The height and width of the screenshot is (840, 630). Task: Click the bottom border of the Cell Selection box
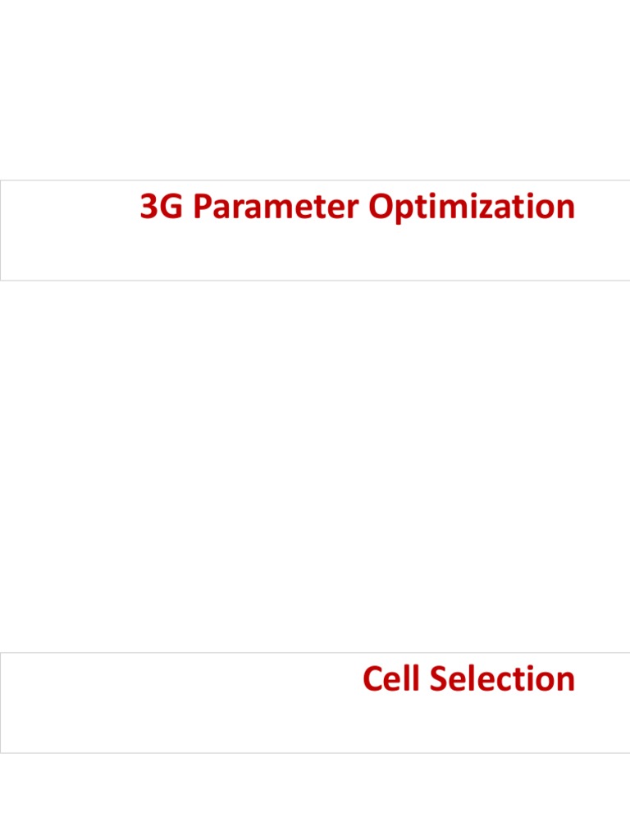tap(315, 752)
